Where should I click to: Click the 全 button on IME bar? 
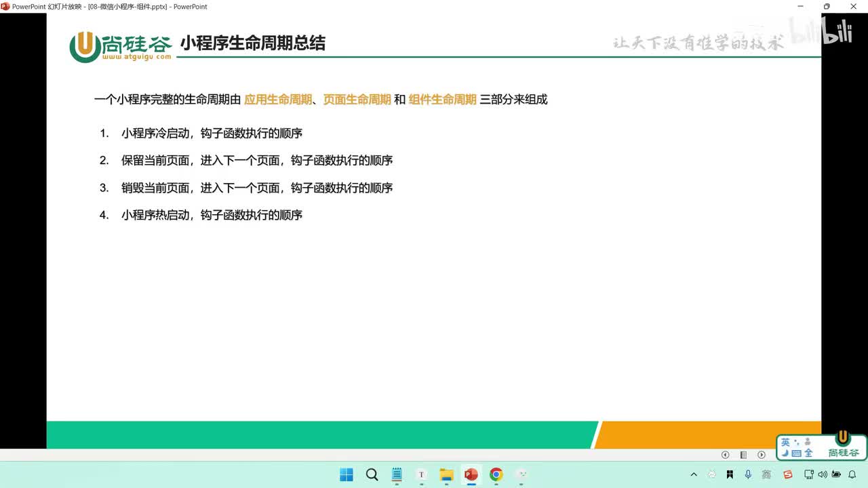[808, 453]
